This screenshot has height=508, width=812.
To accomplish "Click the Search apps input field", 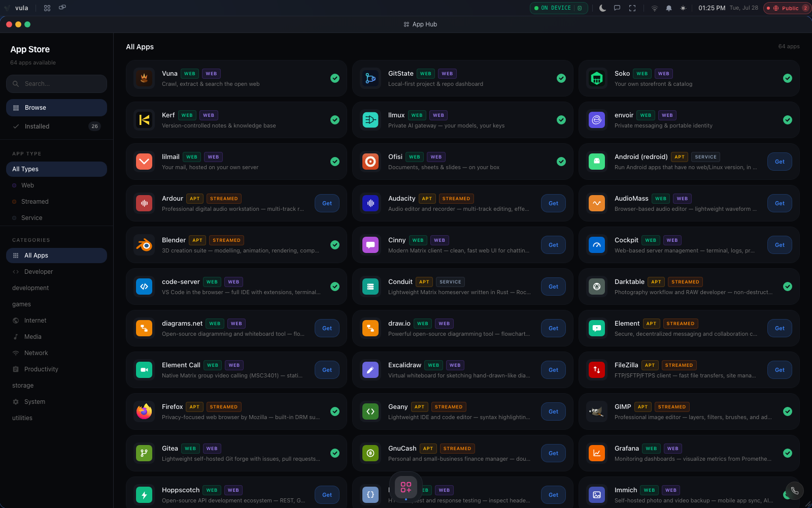I will tap(56, 84).
